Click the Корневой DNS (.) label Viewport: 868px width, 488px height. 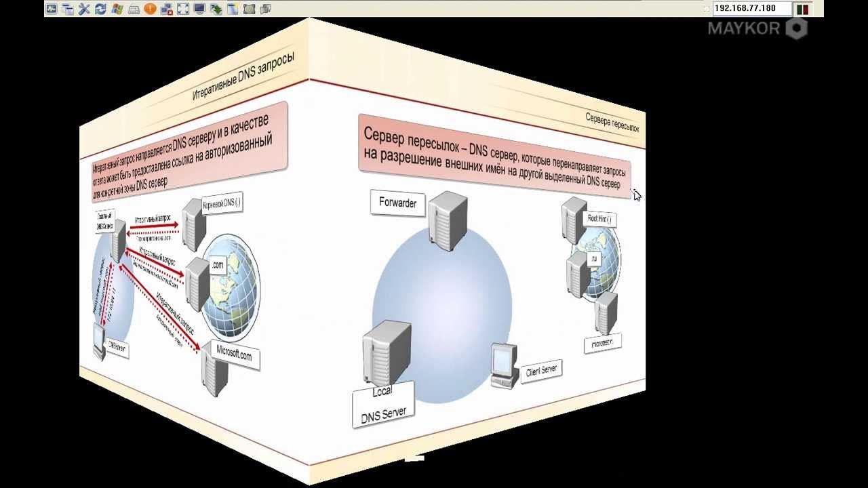[222, 204]
